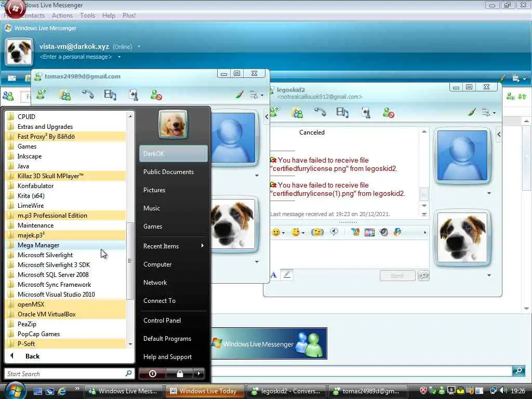Open emoticons dropdown arrow in legoskid2 chat

pos(283,233)
